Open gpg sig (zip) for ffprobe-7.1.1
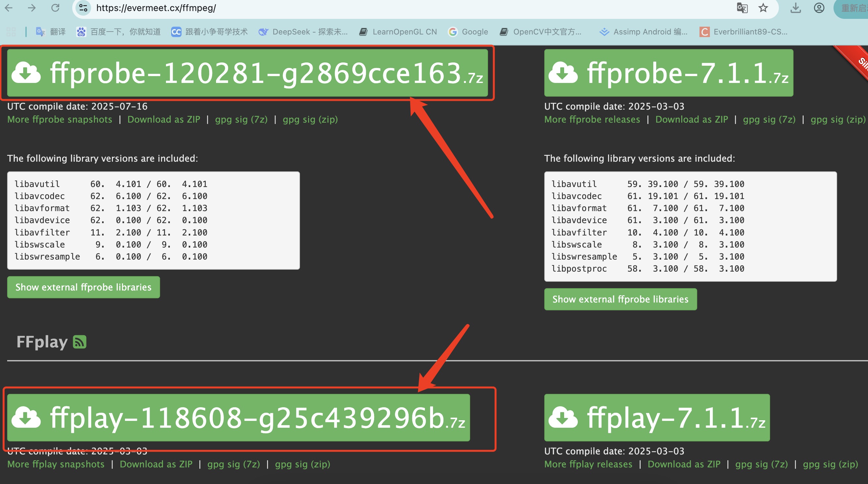This screenshot has width=868, height=484. 838,119
